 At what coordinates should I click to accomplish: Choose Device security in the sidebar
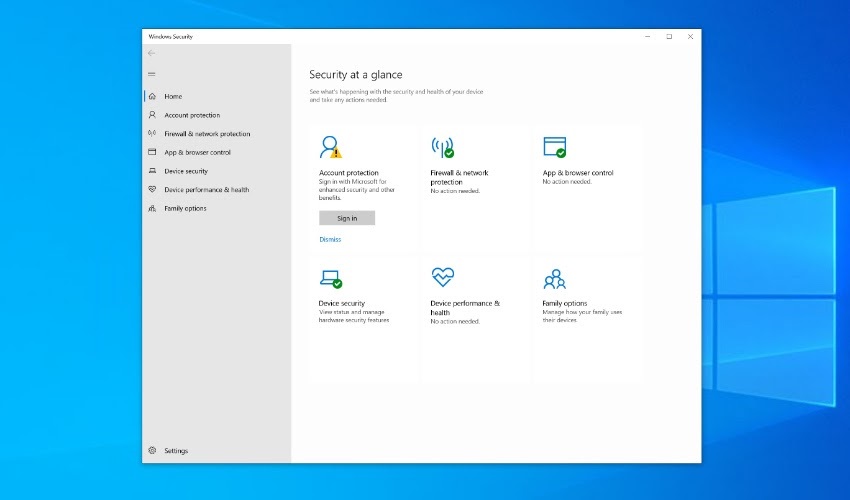point(186,171)
